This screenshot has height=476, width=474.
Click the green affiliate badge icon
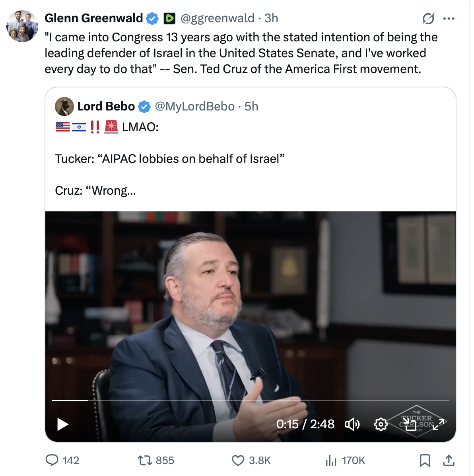tap(169, 18)
